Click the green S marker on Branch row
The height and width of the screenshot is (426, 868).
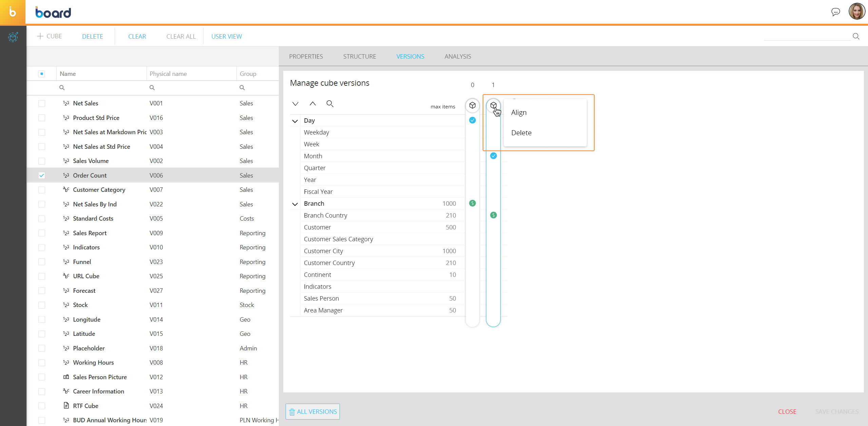pyautogui.click(x=472, y=203)
